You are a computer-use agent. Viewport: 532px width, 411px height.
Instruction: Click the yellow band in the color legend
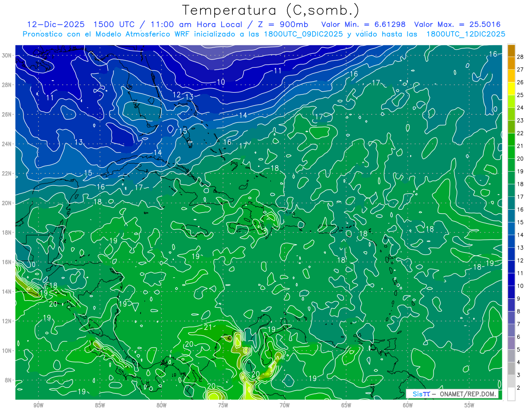(511, 89)
